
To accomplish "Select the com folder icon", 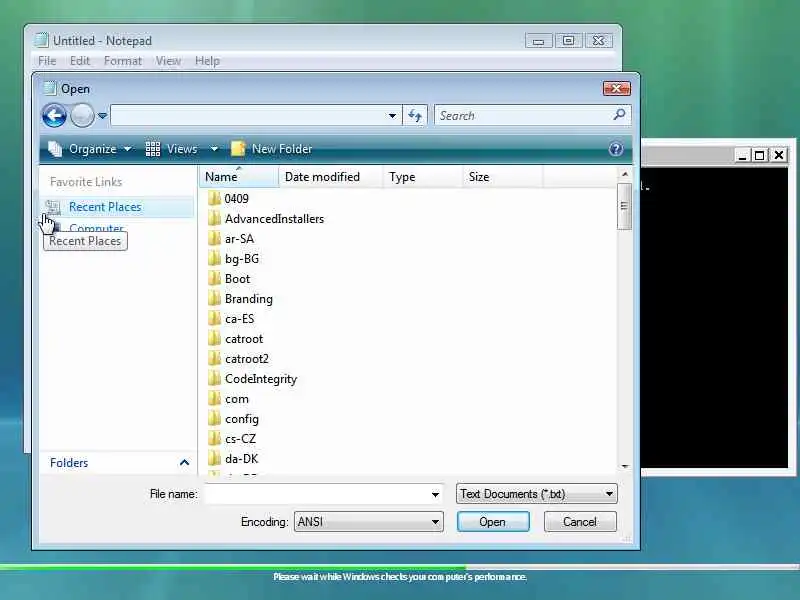I will tap(214, 399).
